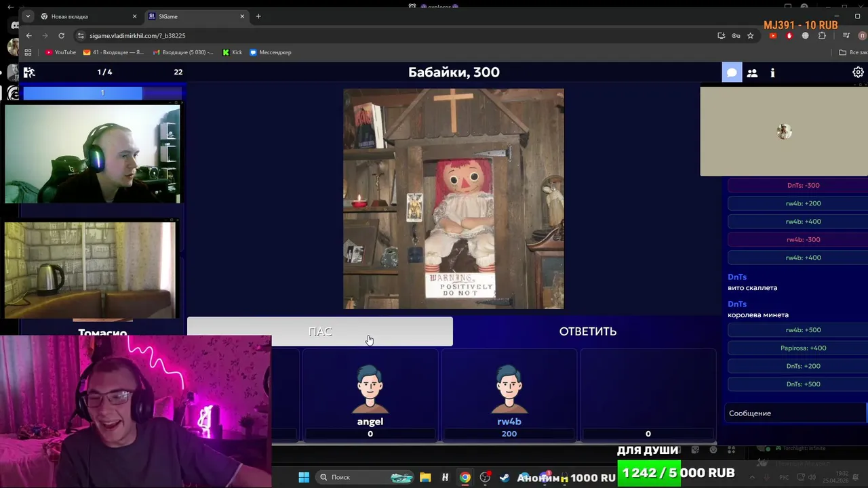Viewport: 868px width, 488px height.
Task: Expand the tab search dropdown
Action: point(27,16)
